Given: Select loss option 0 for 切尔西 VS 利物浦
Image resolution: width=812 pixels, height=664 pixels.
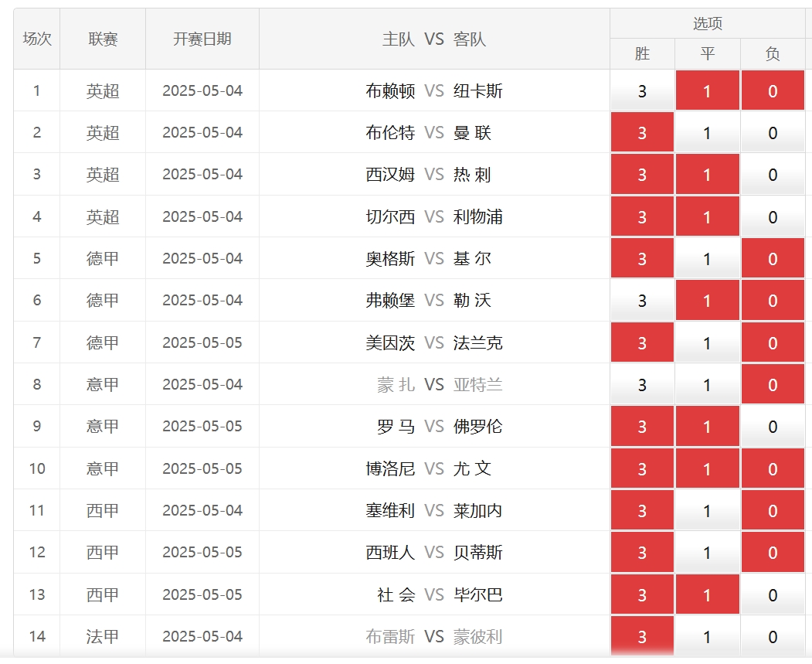Looking at the screenshot, I should tap(773, 216).
